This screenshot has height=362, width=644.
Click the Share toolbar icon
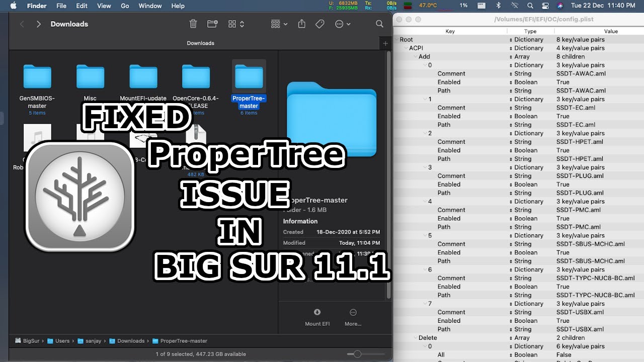coord(301,24)
